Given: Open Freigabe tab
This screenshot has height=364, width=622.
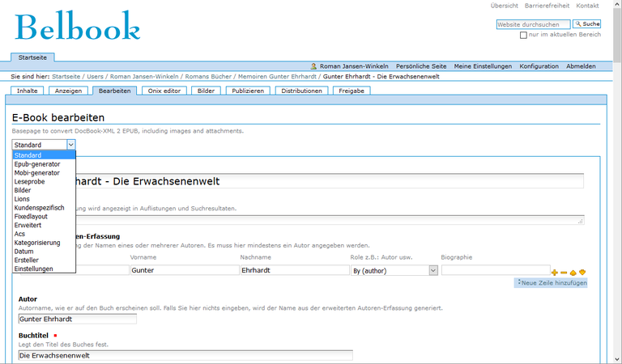Looking at the screenshot, I should pyautogui.click(x=351, y=91).
